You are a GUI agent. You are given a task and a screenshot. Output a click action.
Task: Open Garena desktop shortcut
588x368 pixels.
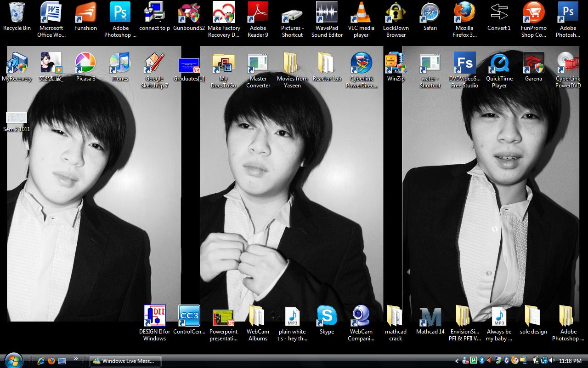tap(533, 68)
